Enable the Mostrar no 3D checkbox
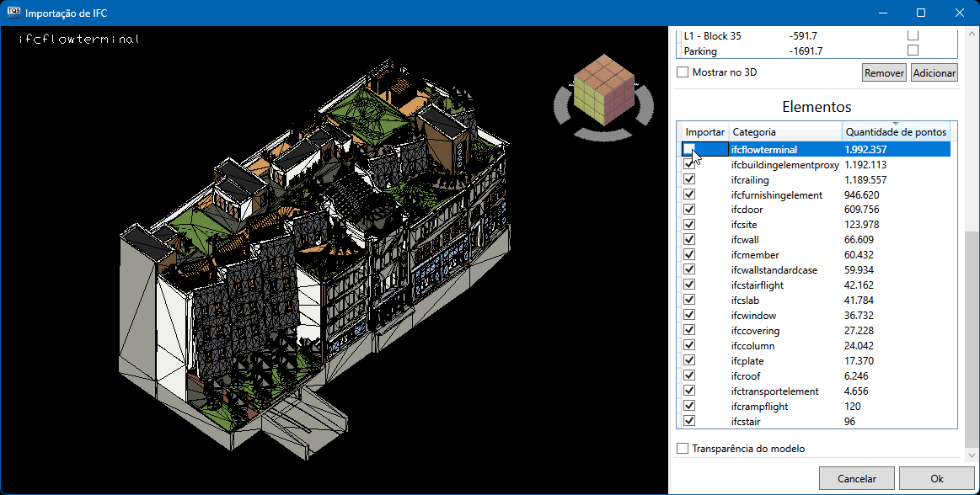The width and height of the screenshot is (980, 495). click(683, 72)
